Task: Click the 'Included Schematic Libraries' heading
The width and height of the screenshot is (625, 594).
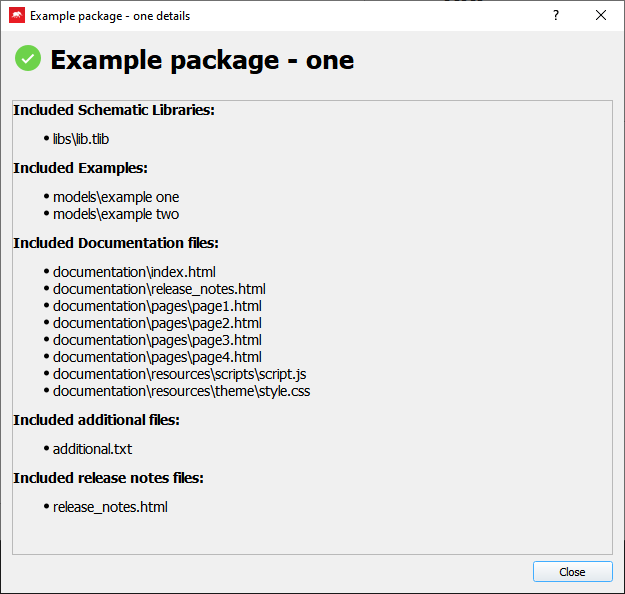Action: coord(114,110)
